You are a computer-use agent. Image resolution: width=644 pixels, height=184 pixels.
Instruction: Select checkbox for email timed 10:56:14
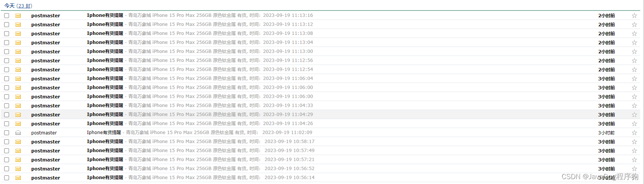click(6, 178)
